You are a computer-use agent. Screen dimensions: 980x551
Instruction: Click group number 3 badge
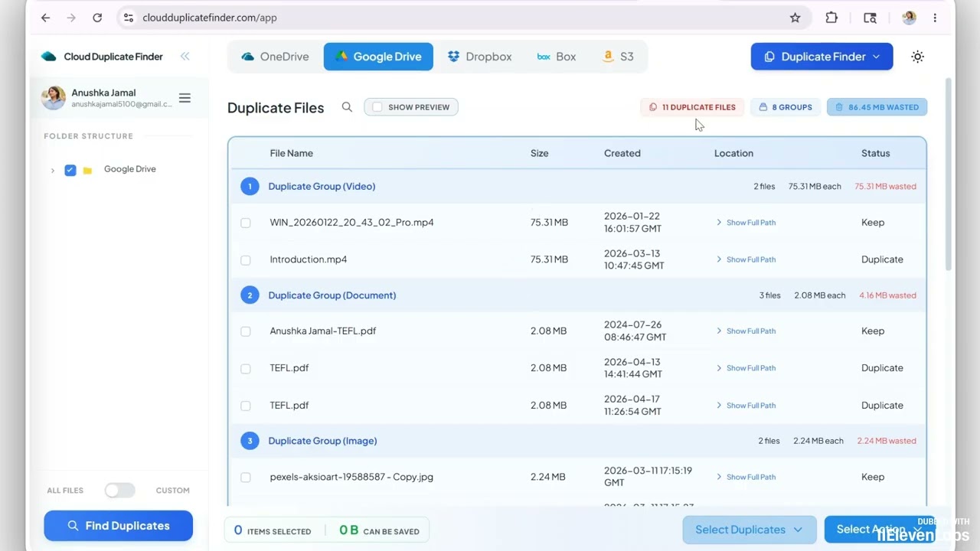[250, 441]
